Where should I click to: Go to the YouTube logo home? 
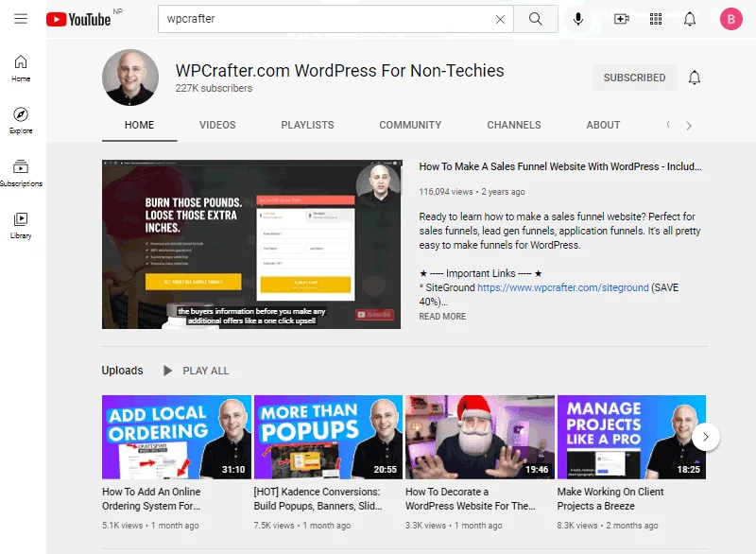(78, 19)
